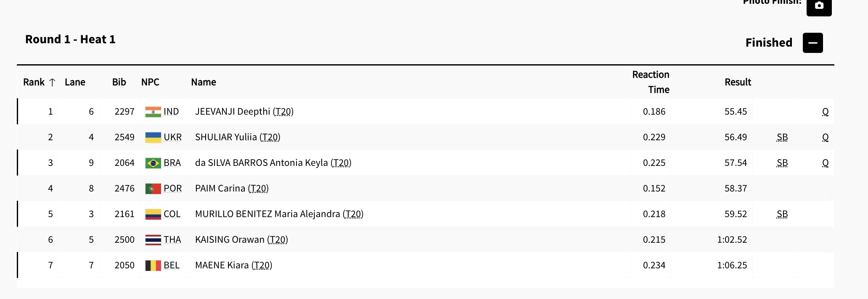Open SHULIAR Yuliia athlete link
The image size is (868, 299).
tap(226, 137)
